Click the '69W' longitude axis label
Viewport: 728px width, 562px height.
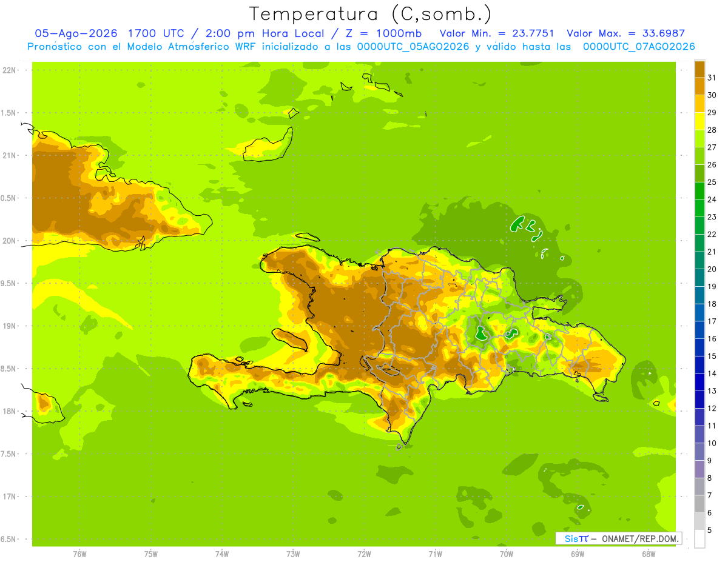tap(578, 554)
